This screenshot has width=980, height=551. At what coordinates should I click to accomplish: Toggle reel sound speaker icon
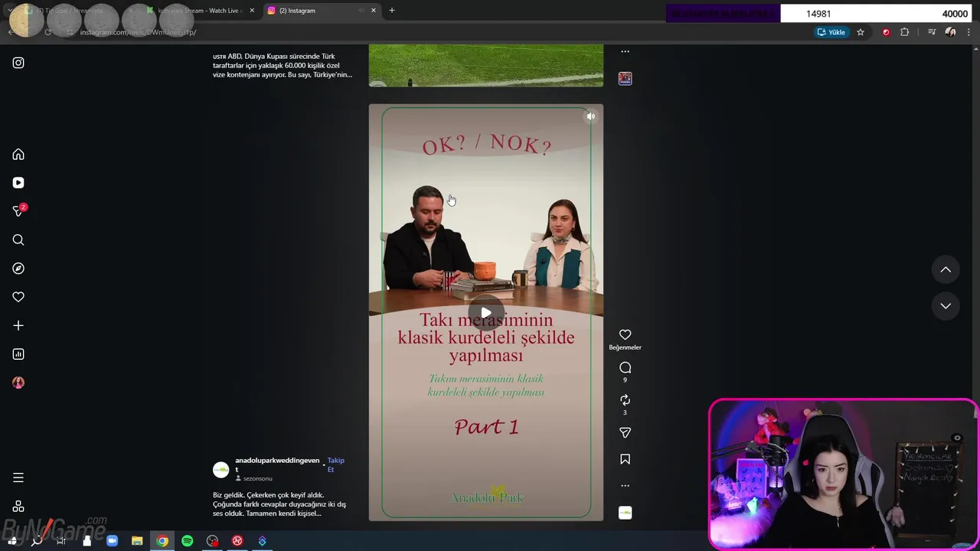click(x=590, y=117)
